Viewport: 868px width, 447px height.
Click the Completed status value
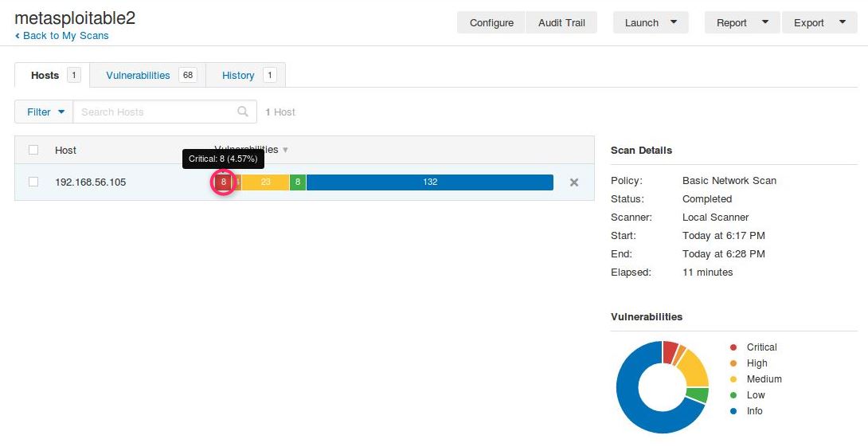pyautogui.click(x=707, y=199)
